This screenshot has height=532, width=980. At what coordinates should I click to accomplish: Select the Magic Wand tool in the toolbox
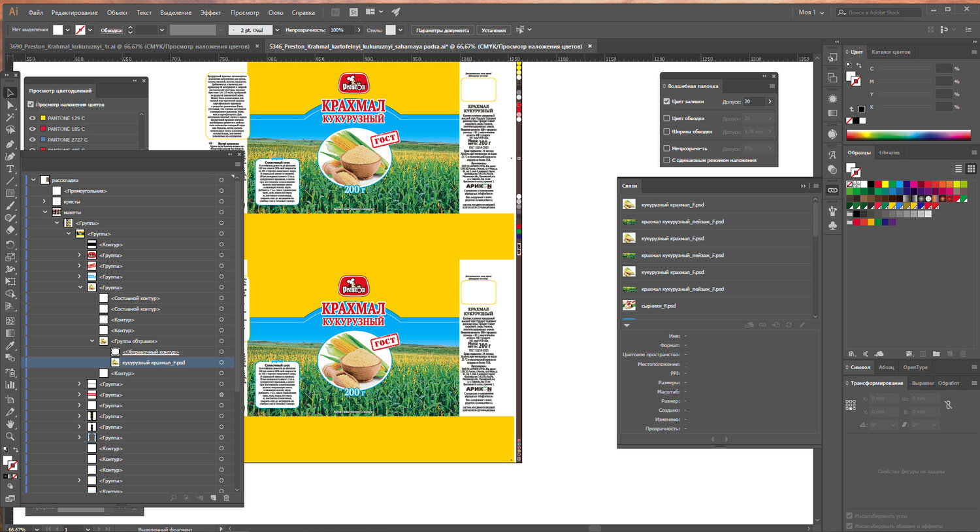[10, 118]
